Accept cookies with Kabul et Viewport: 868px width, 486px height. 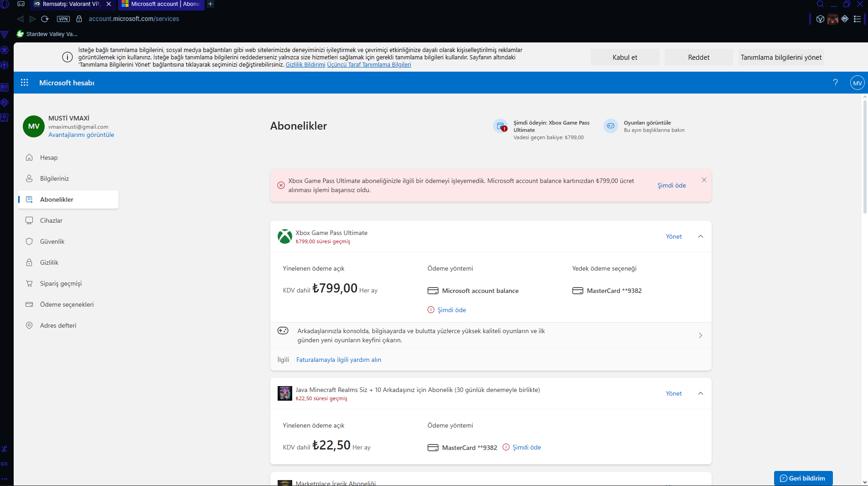625,57
